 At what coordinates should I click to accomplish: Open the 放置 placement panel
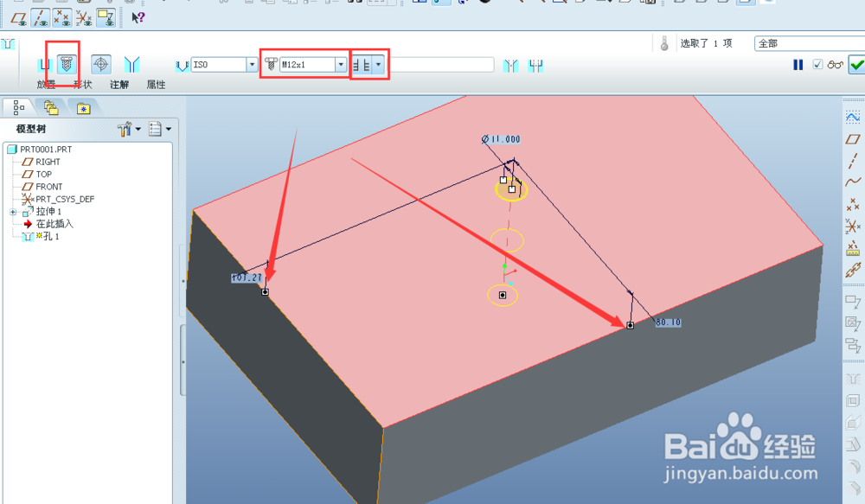coord(46,85)
